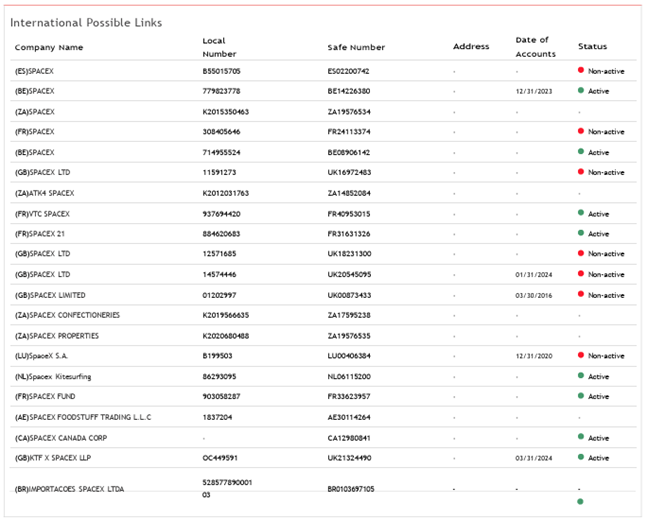This screenshot has width=648, height=521.
Task: Click safe number FR40953015
Action: [x=349, y=214]
